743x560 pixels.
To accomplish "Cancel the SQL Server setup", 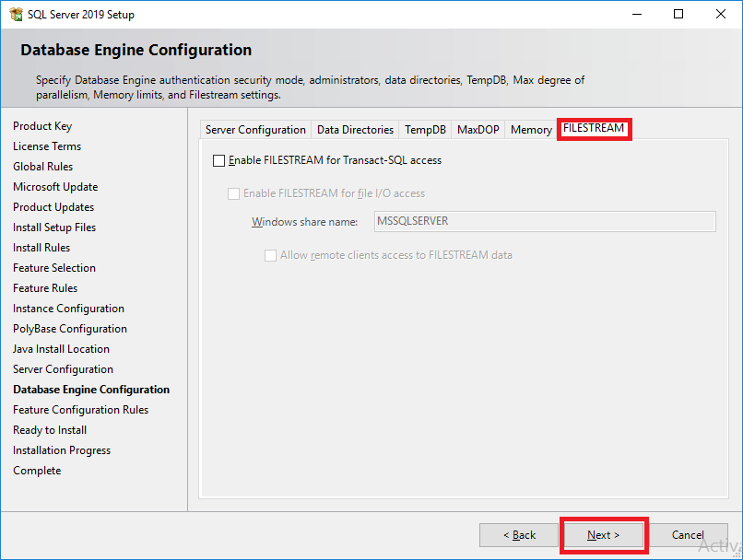I will (688, 535).
